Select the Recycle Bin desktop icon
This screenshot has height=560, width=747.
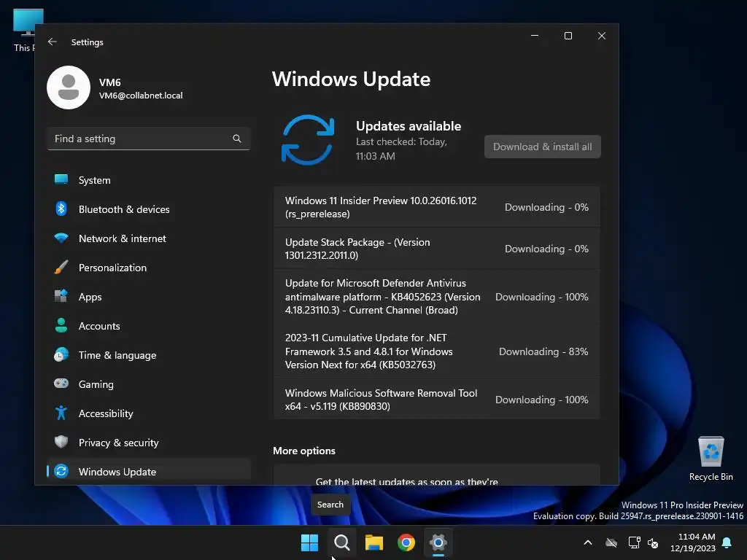(711, 459)
